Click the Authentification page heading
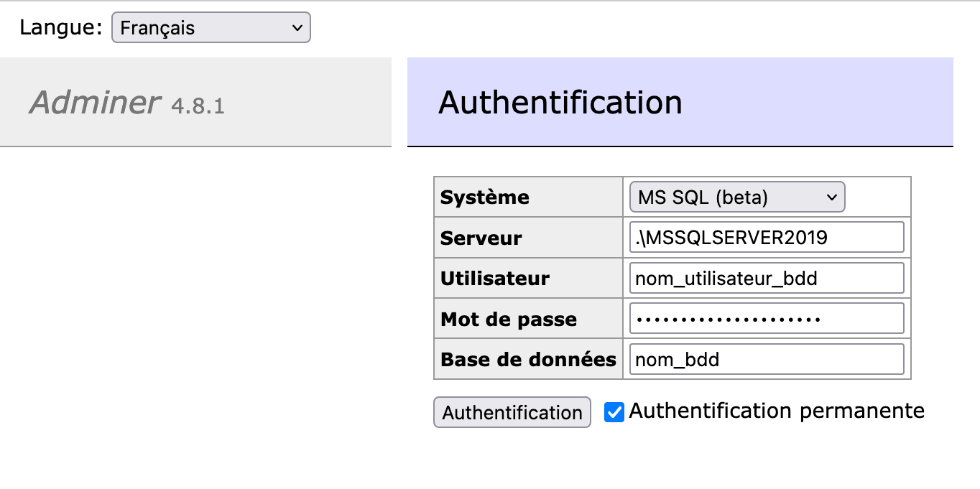This screenshot has width=980, height=489. point(560,103)
